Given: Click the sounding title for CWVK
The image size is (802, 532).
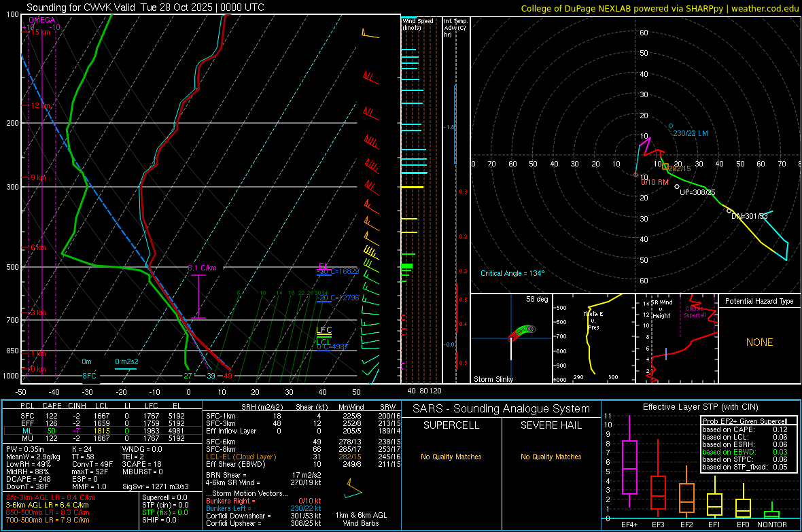Looking at the screenshot, I should point(145,7).
